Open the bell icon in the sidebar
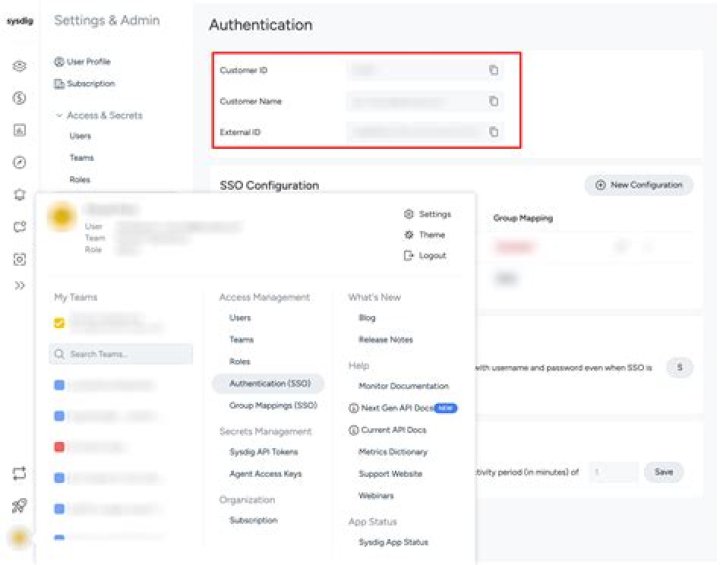 19,194
